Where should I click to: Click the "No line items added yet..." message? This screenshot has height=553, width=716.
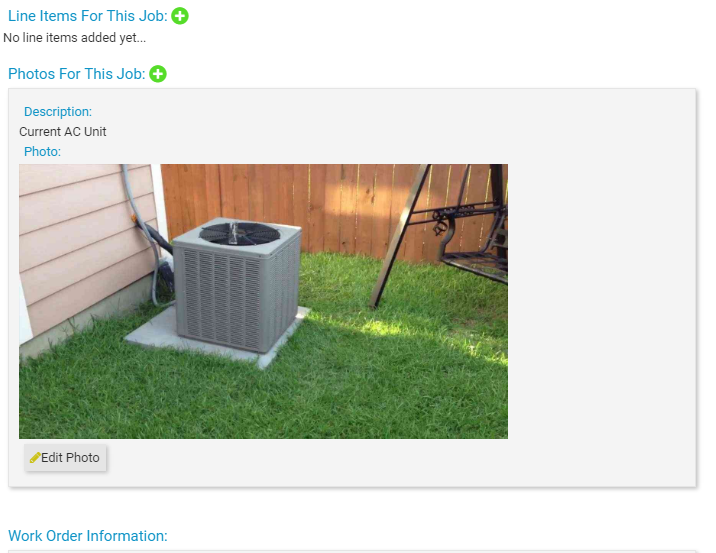(74, 37)
